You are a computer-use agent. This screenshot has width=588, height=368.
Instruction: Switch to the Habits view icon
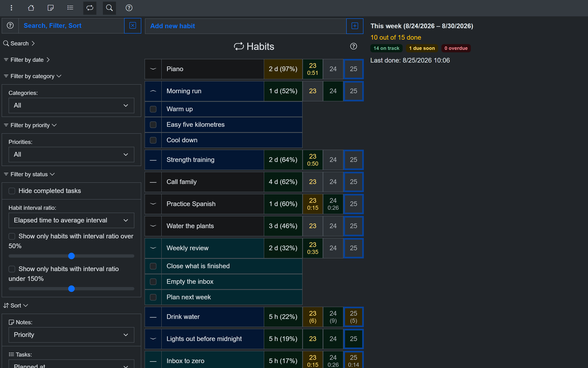coord(90,8)
